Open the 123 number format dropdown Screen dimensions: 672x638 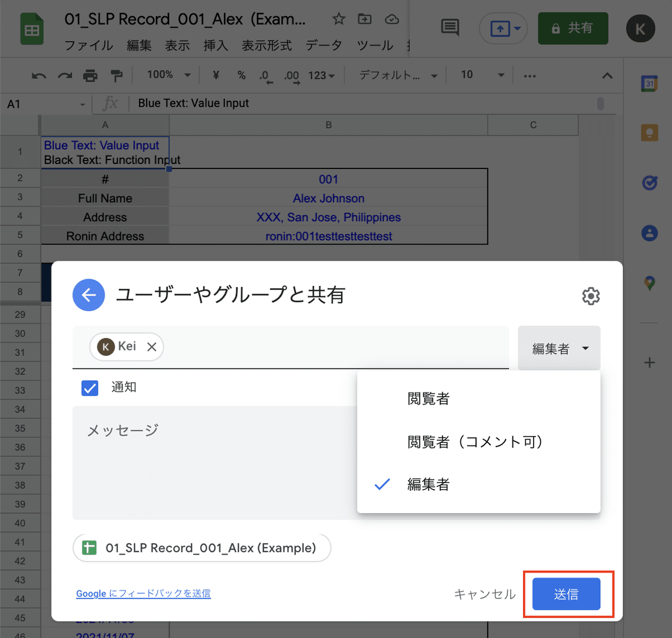tap(321, 75)
